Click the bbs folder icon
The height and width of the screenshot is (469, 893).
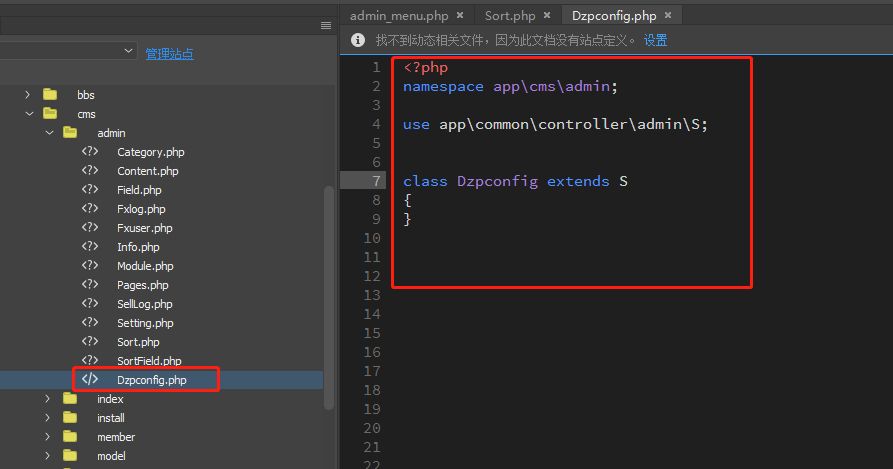(x=50, y=95)
